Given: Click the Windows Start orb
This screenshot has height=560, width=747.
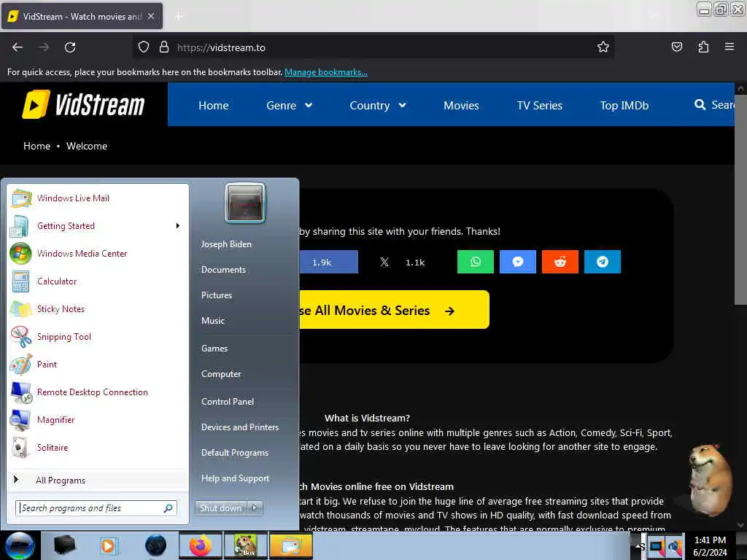Looking at the screenshot, I should pyautogui.click(x=20, y=545).
